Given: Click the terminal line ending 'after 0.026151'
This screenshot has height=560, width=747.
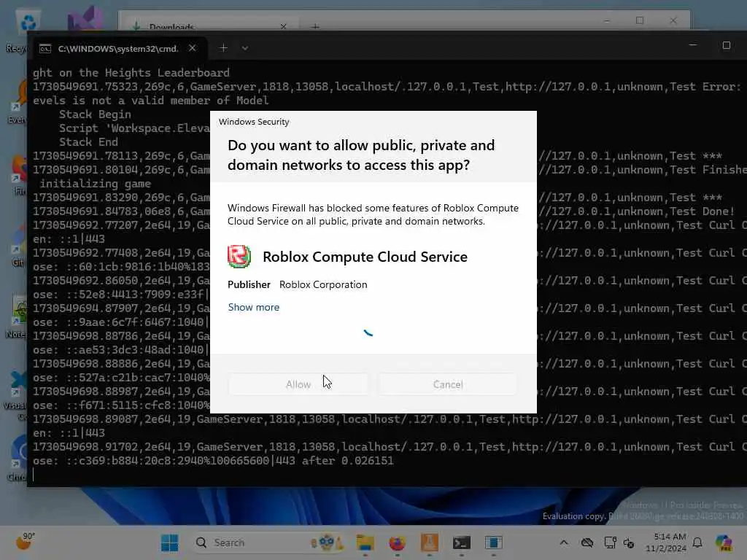Looking at the screenshot, I should (x=213, y=461).
